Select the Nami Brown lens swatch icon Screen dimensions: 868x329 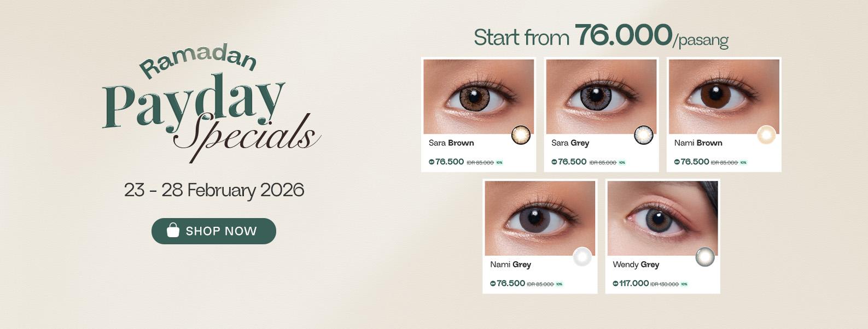(x=766, y=135)
